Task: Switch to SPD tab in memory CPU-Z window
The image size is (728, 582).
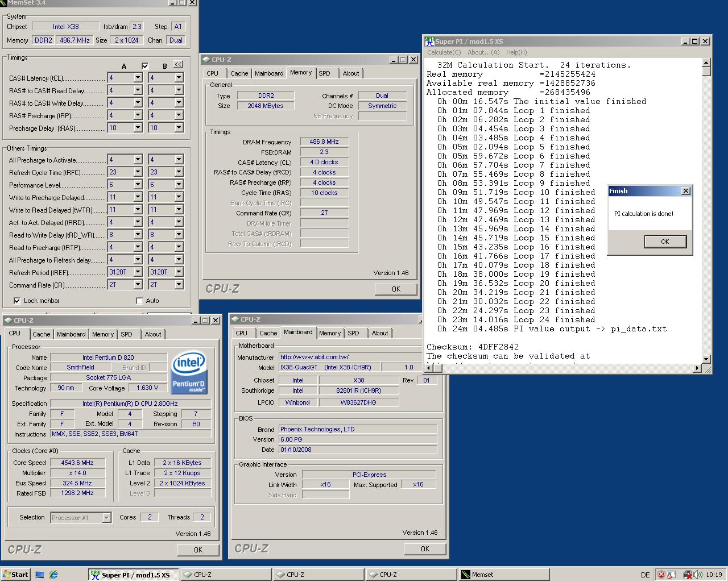Action: pyautogui.click(x=325, y=73)
